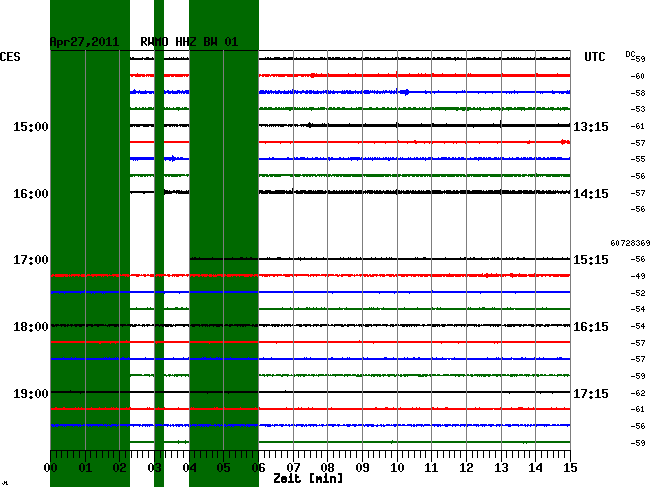Viewport: 650px width, 494px height.
Task: Click the date label Apr27,2011
Action: (84, 42)
